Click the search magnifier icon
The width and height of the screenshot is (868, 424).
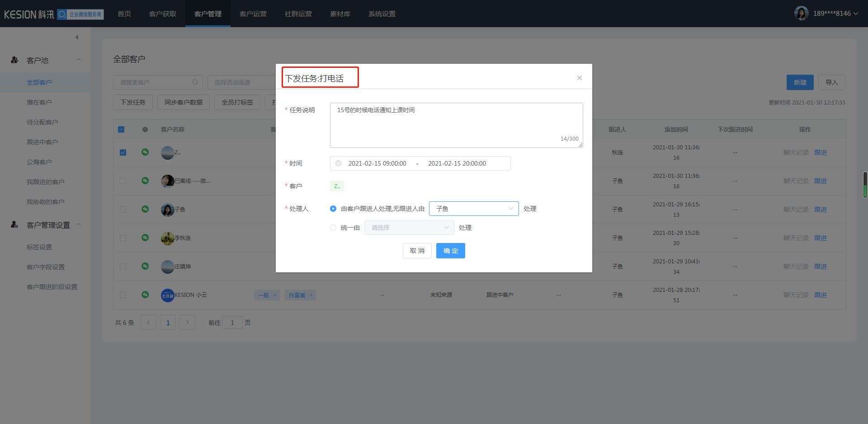(195, 82)
